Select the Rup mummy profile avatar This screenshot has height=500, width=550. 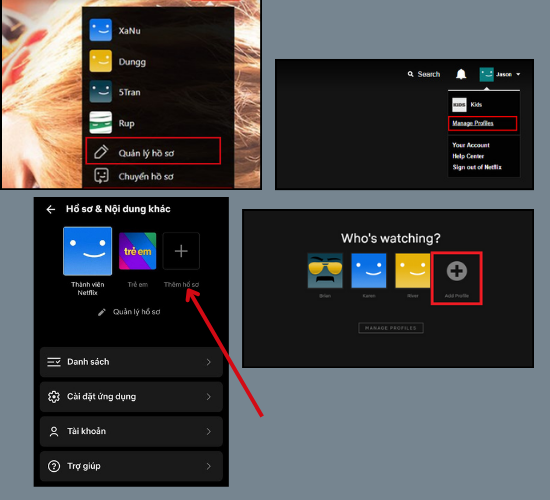coord(101,122)
